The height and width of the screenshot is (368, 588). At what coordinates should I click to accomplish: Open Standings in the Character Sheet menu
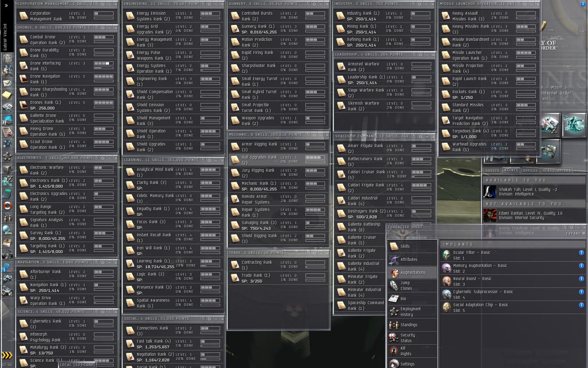[412, 325]
